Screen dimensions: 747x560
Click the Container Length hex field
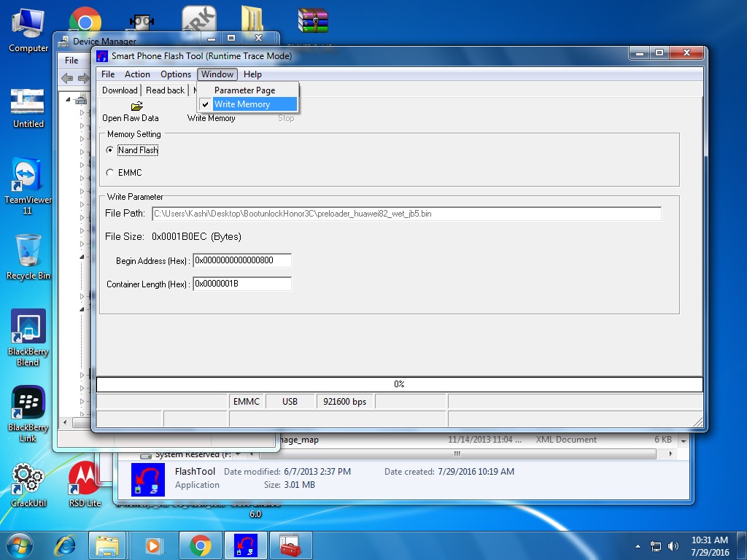tap(242, 284)
